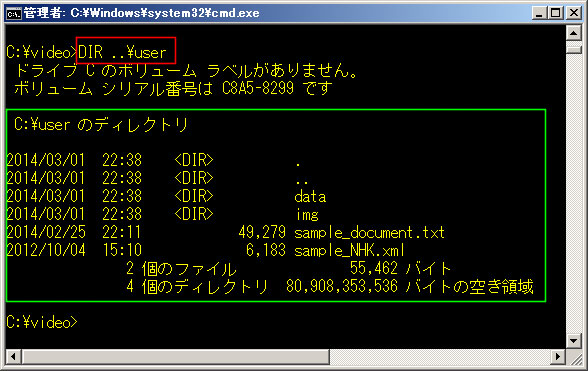Click the serial number C8A5-8299
The height and width of the screenshot is (371, 588).
[258, 89]
